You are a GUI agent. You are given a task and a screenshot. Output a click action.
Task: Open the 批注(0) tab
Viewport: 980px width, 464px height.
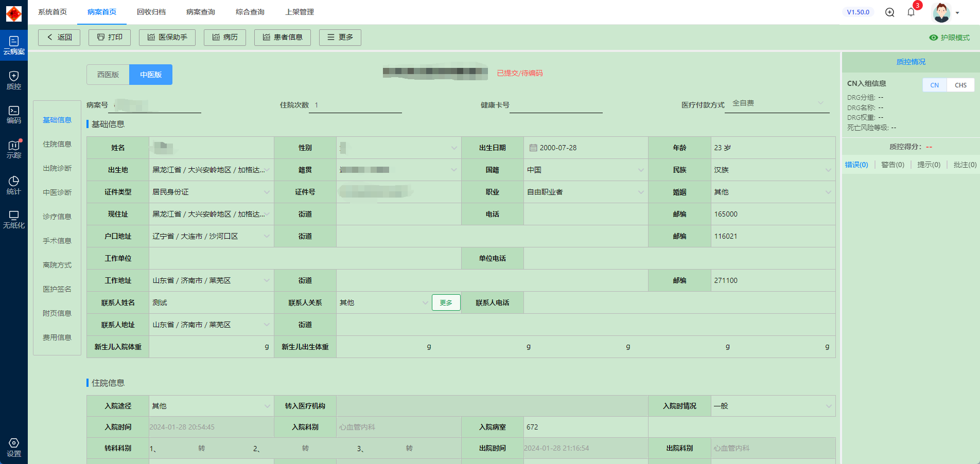tap(965, 165)
